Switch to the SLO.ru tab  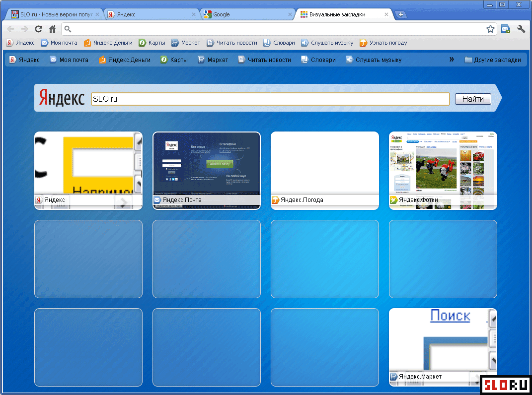55,14
